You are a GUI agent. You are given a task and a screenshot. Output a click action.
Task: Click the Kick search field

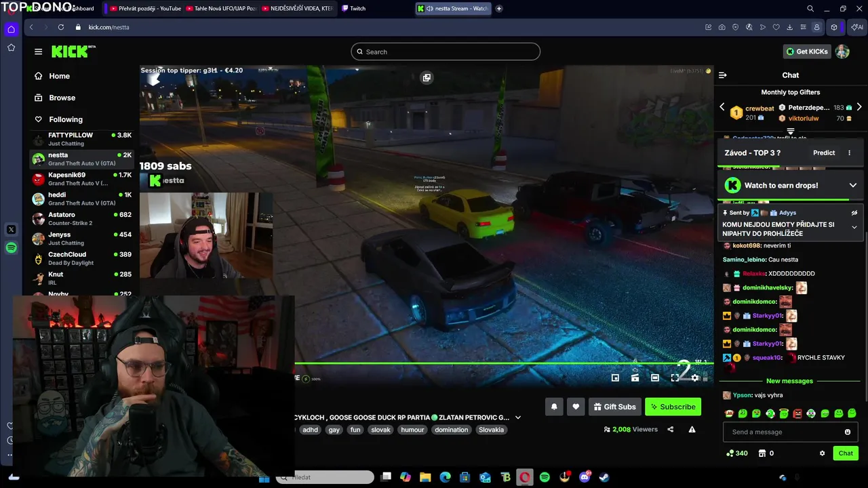point(446,52)
